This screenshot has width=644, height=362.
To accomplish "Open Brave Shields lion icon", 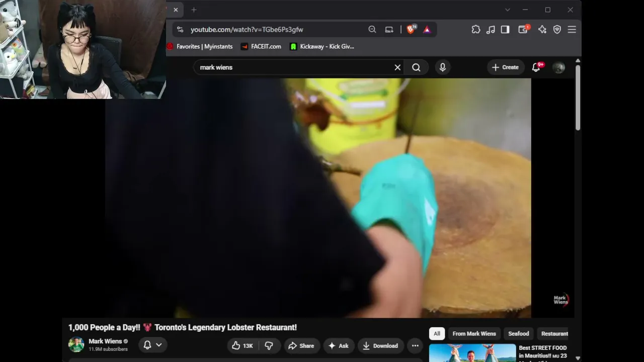I will (412, 30).
